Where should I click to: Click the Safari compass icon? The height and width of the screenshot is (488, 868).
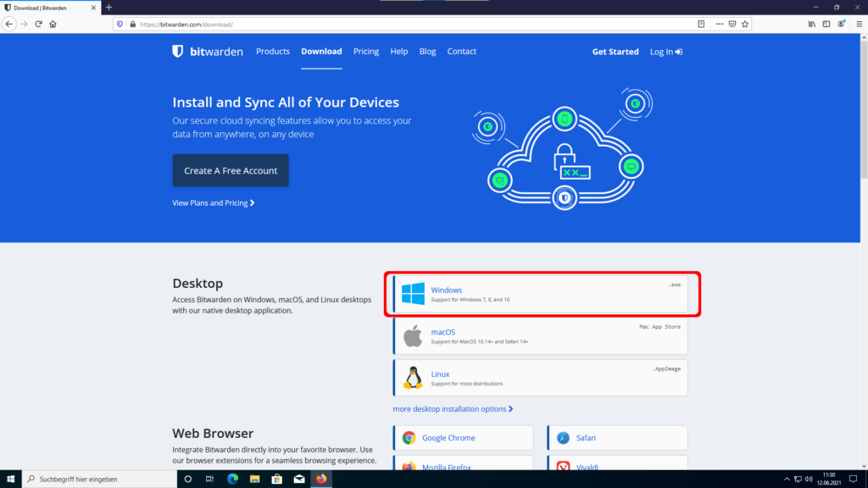point(563,438)
